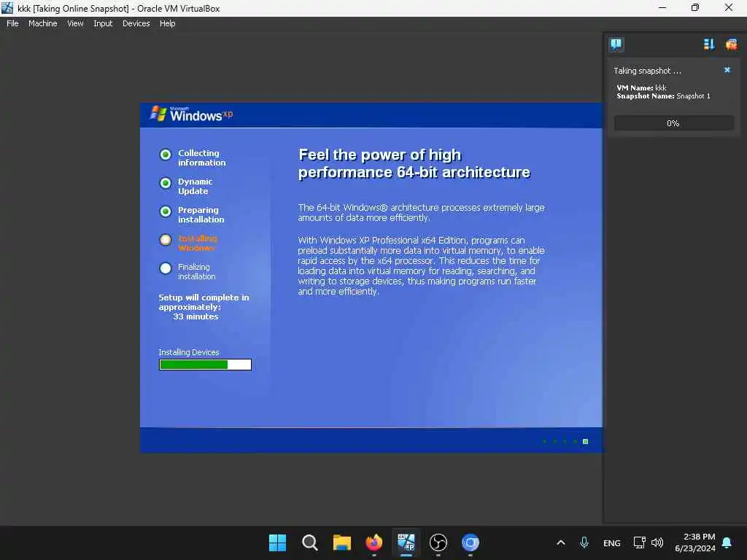
Task: Click the notification center icon in VirtualBox panel
Action: (x=616, y=44)
